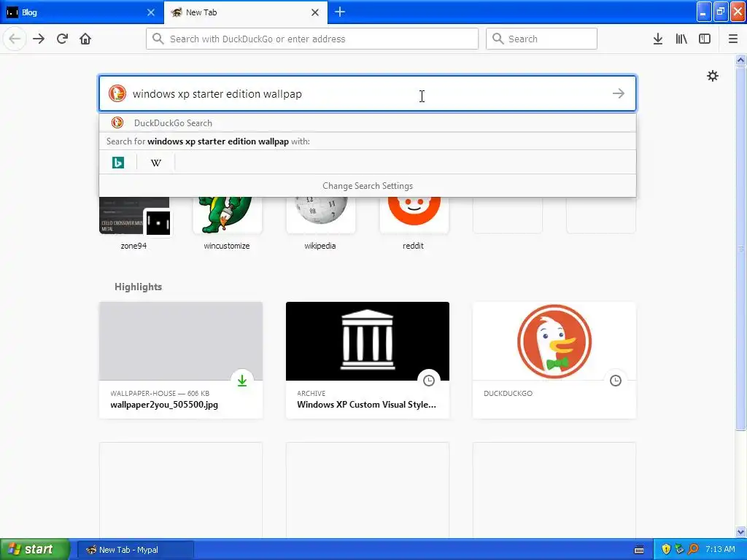The width and height of the screenshot is (747, 560).
Task: Search with Wikipedia one-click engine icon
Action: [x=156, y=163]
